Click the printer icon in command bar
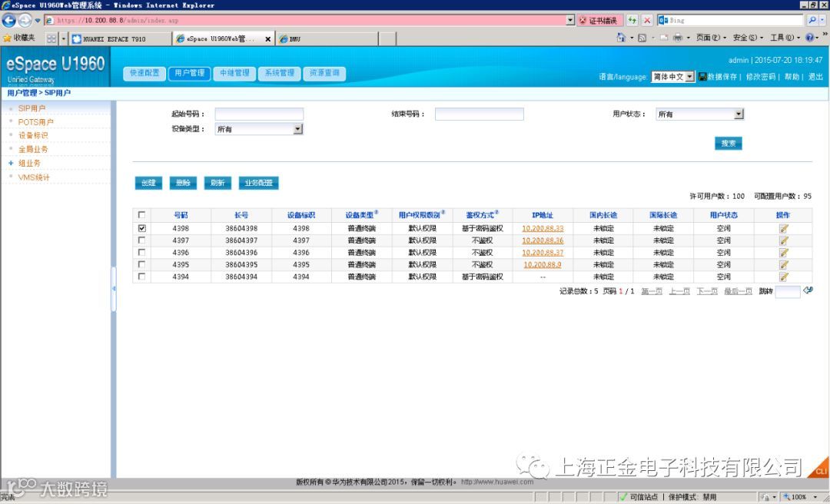The image size is (830, 504). (678, 38)
